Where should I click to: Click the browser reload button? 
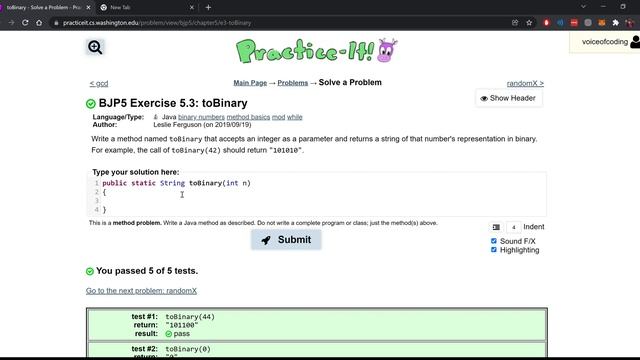pos(25,23)
